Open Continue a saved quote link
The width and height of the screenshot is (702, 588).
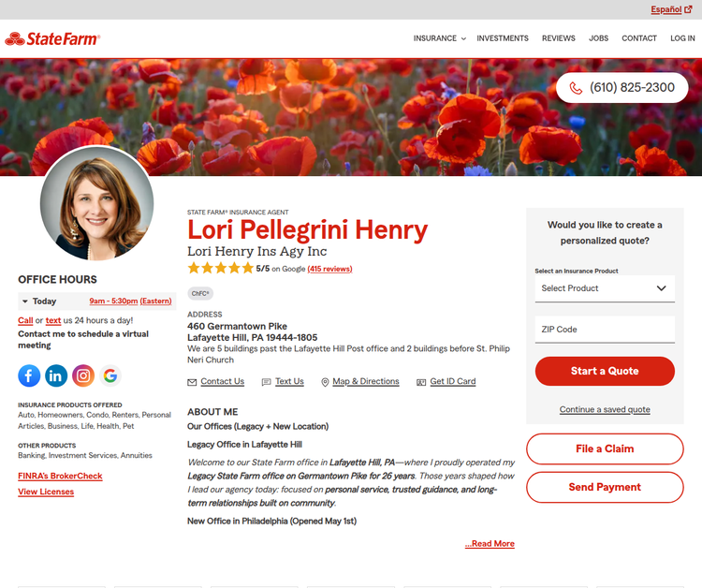[x=605, y=409]
